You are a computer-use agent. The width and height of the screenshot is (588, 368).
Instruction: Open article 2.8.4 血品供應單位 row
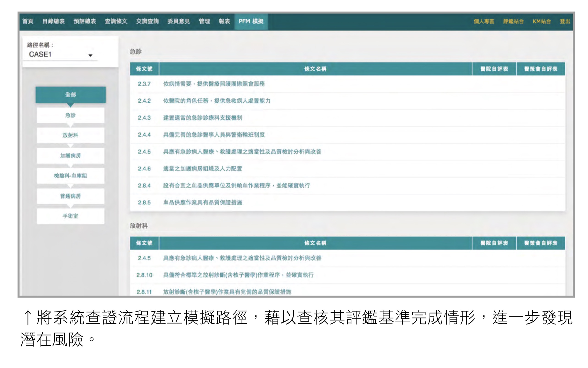tap(236, 186)
